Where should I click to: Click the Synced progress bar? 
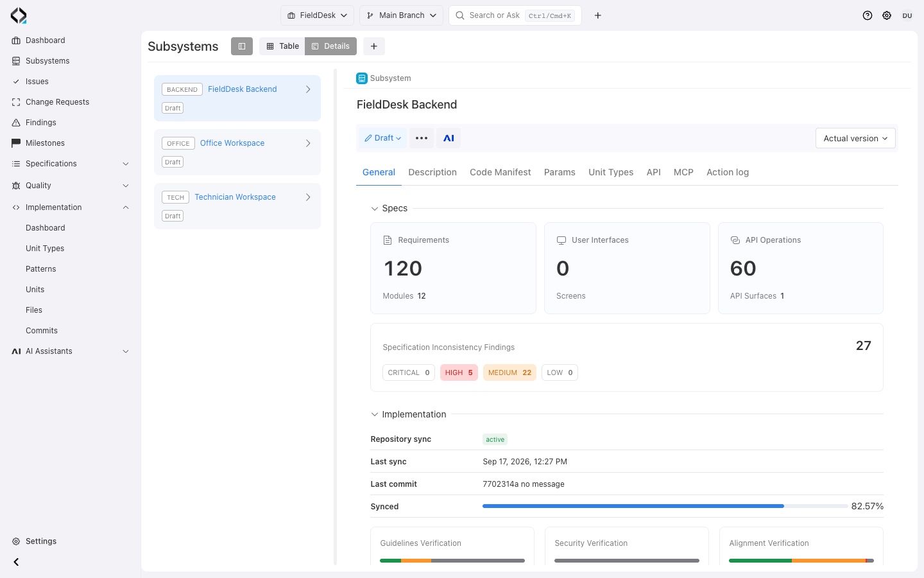tap(665, 506)
